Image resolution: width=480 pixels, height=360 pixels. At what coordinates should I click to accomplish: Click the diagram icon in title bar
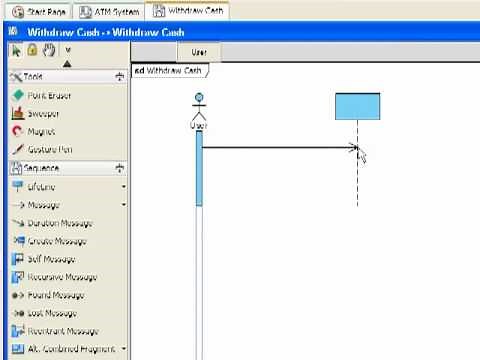coord(13,31)
